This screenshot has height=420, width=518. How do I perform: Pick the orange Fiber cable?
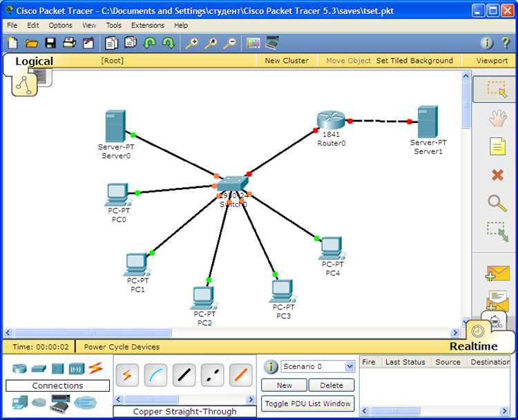(x=241, y=375)
